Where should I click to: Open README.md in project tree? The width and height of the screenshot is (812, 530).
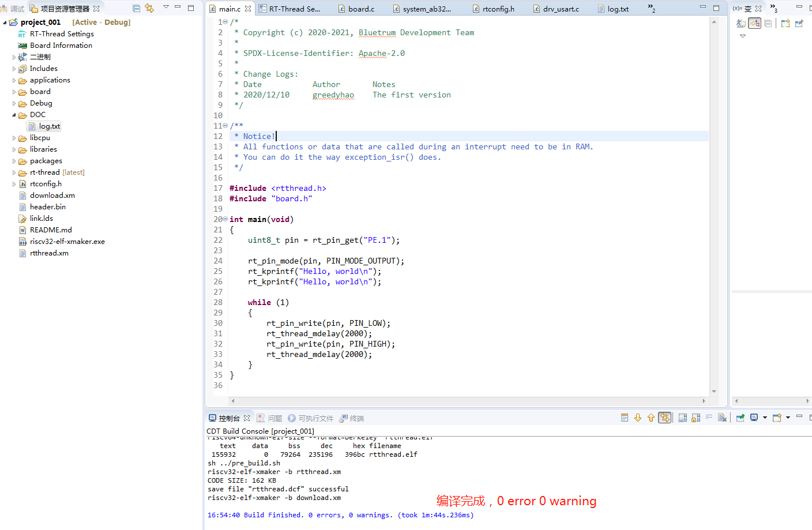pyautogui.click(x=51, y=230)
